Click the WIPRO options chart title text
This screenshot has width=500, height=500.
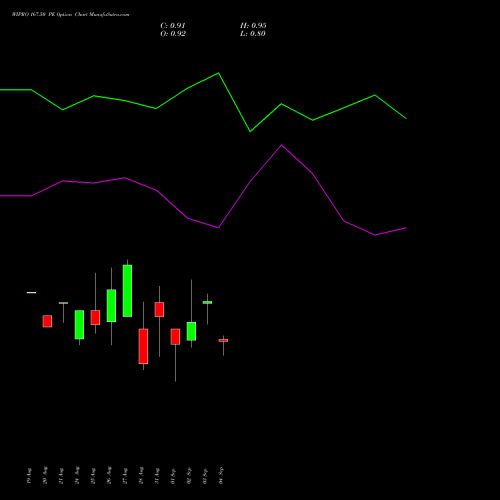pos(70,15)
